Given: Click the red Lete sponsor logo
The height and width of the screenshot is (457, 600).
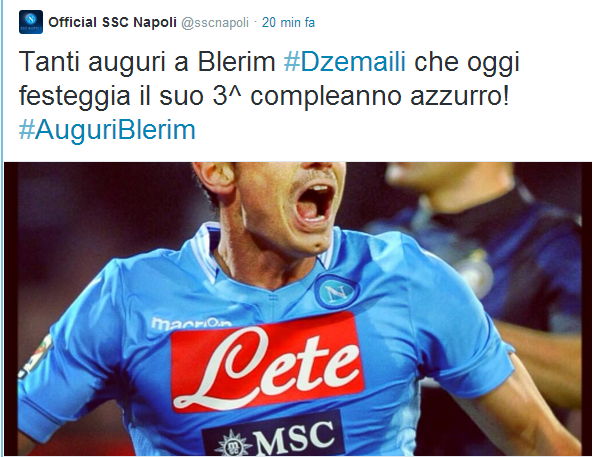Looking at the screenshot, I should (x=267, y=362).
